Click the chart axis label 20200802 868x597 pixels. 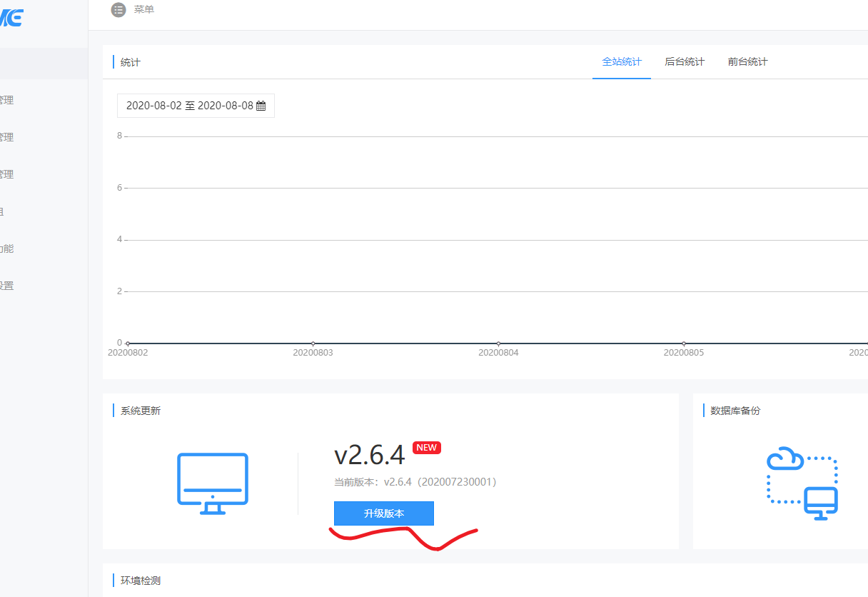(128, 353)
